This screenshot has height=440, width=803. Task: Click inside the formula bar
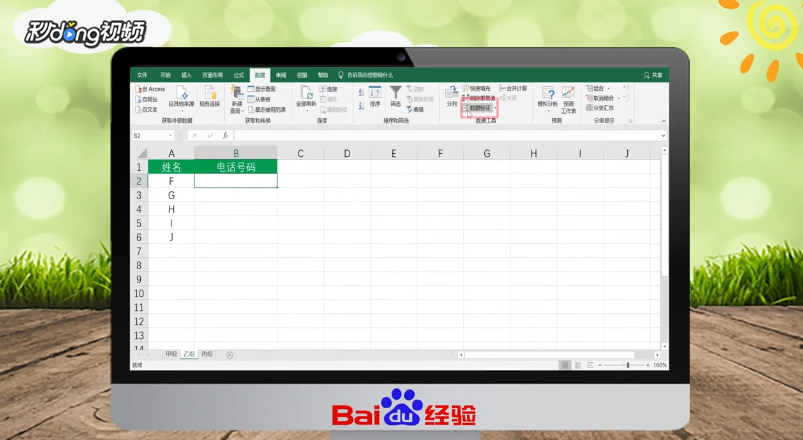tap(446, 136)
